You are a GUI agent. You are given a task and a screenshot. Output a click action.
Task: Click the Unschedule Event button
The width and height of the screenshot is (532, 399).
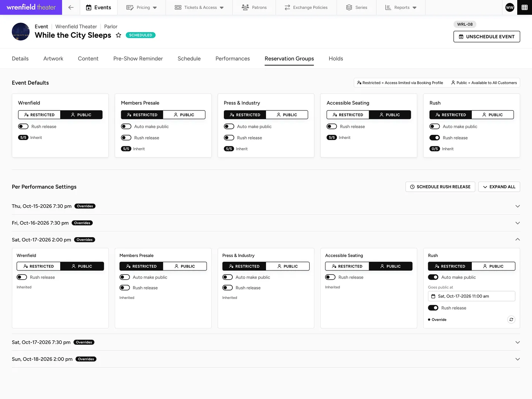tap(487, 37)
